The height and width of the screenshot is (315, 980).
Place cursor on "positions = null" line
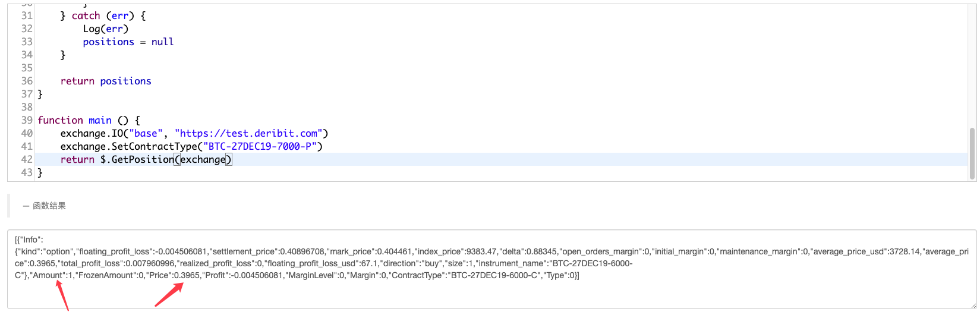click(x=128, y=42)
